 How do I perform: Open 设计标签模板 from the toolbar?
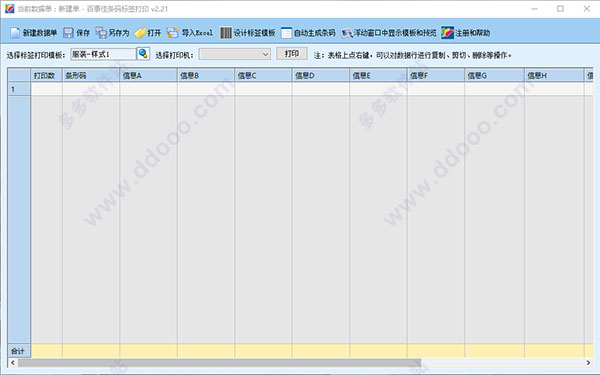[x=254, y=33]
